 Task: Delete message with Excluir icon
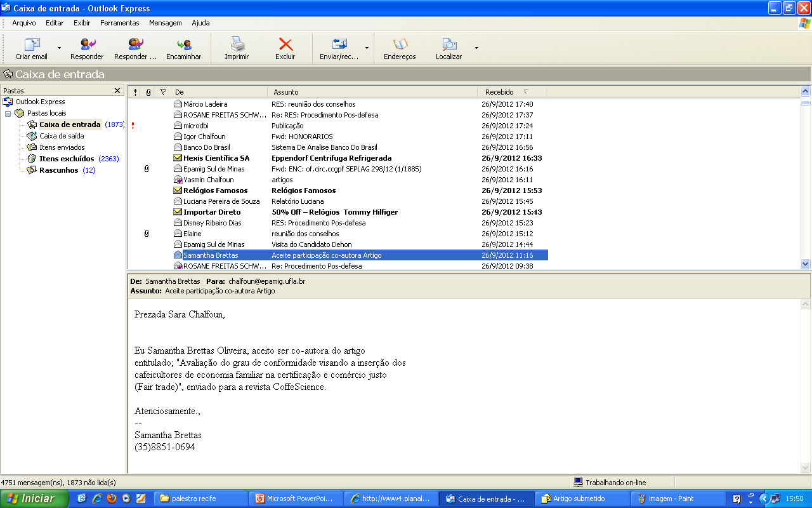tap(285, 44)
